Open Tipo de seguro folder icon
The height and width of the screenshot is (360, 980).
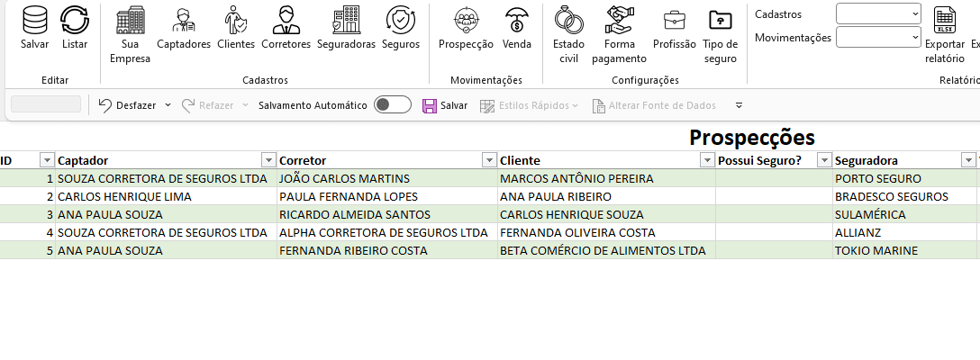(720, 20)
